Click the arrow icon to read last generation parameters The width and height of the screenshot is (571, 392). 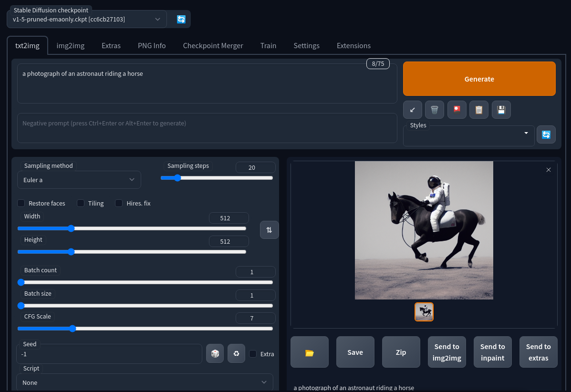click(x=413, y=110)
